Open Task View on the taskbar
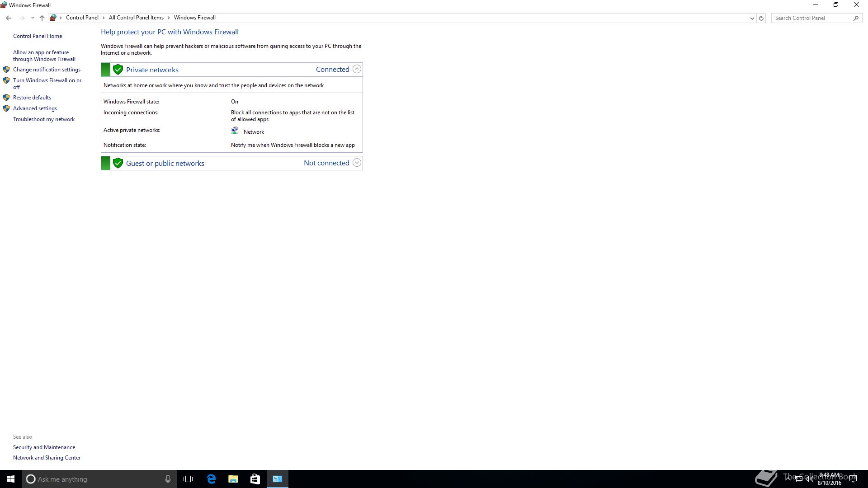 click(x=188, y=479)
